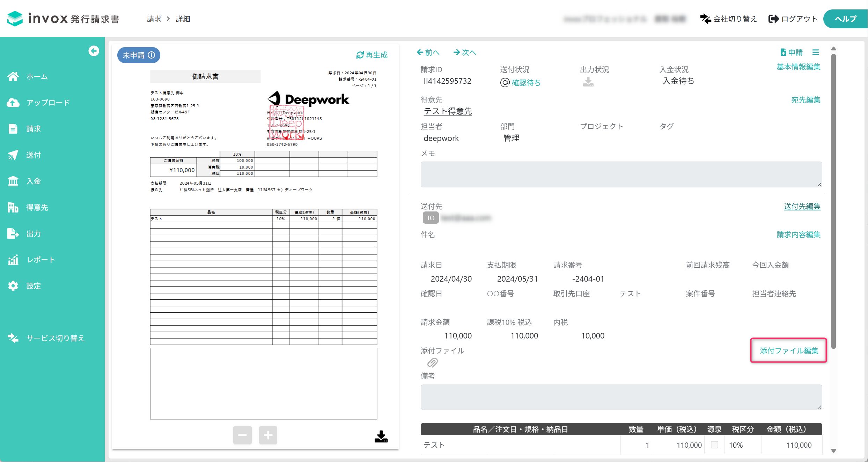Open the hamburger menu next to 申請

coord(816,52)
